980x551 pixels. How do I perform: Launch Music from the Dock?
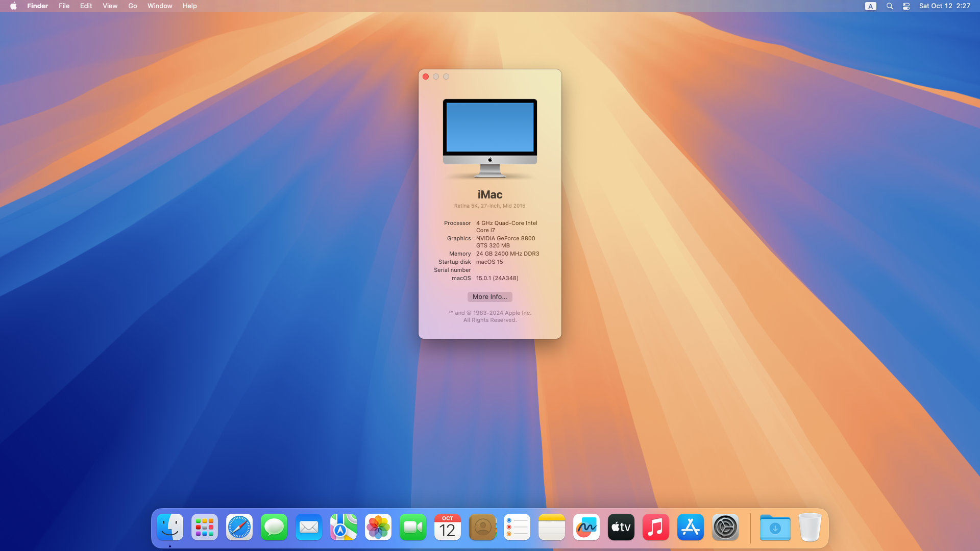pos(656,527)
